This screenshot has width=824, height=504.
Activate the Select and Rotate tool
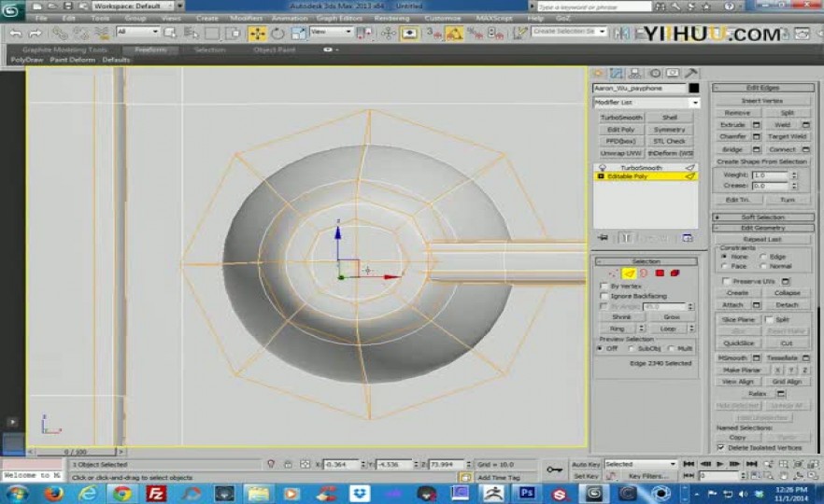coord(277,34)
